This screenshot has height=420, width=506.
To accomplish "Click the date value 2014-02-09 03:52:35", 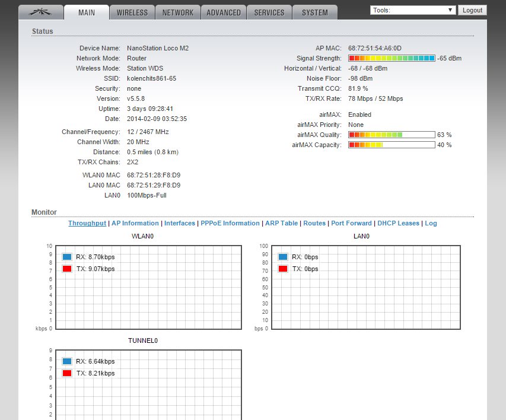I will tap(157, 119).
